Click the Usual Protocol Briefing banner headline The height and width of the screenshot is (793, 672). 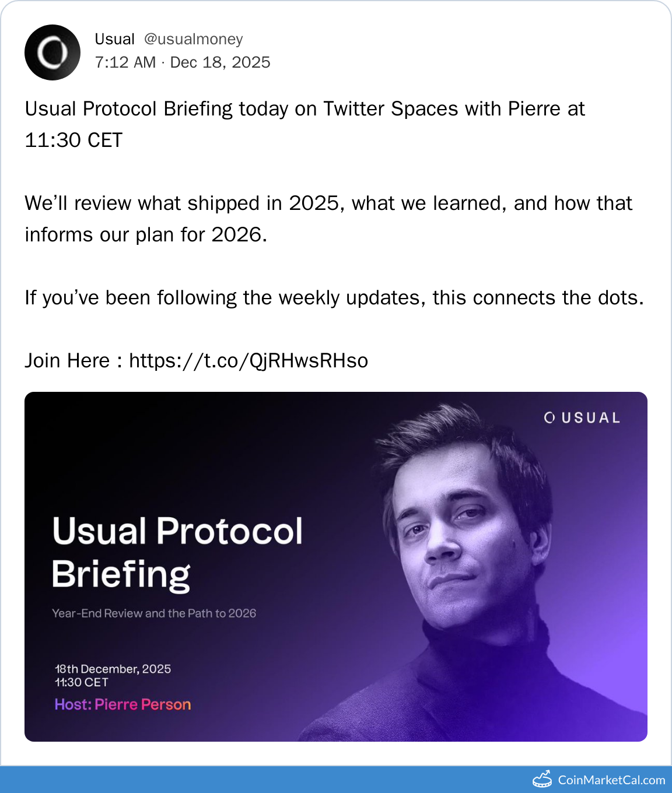[177, 552]
